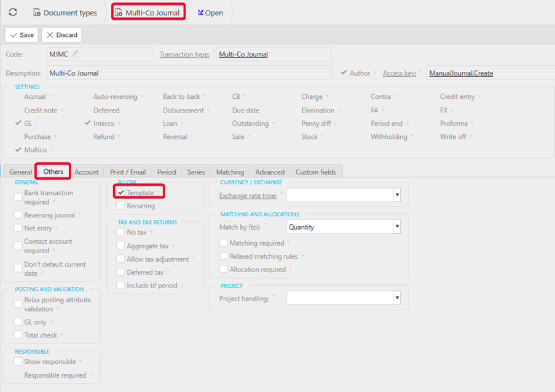
Task: Tick Matching required checkbox
Action: 223,243
